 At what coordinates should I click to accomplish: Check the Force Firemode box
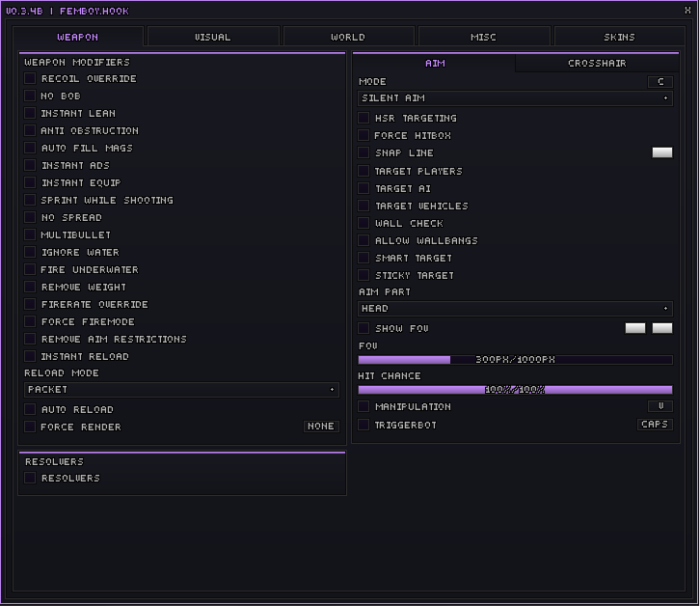coord(30,321)
